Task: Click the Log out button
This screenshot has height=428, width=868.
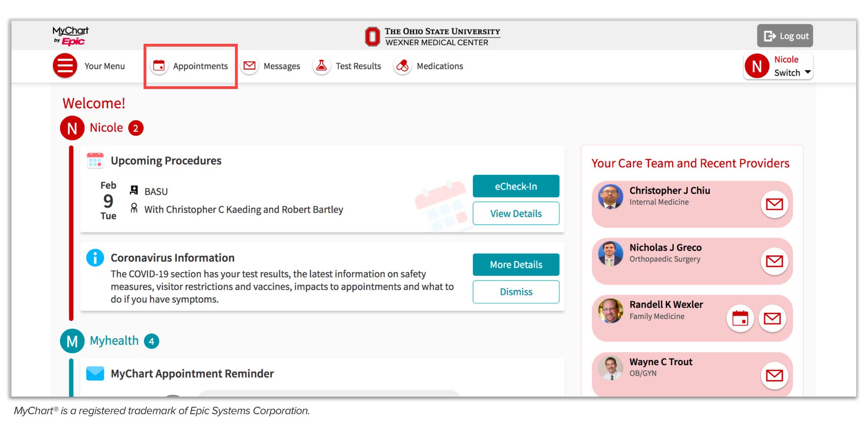Action: (785, 36)
